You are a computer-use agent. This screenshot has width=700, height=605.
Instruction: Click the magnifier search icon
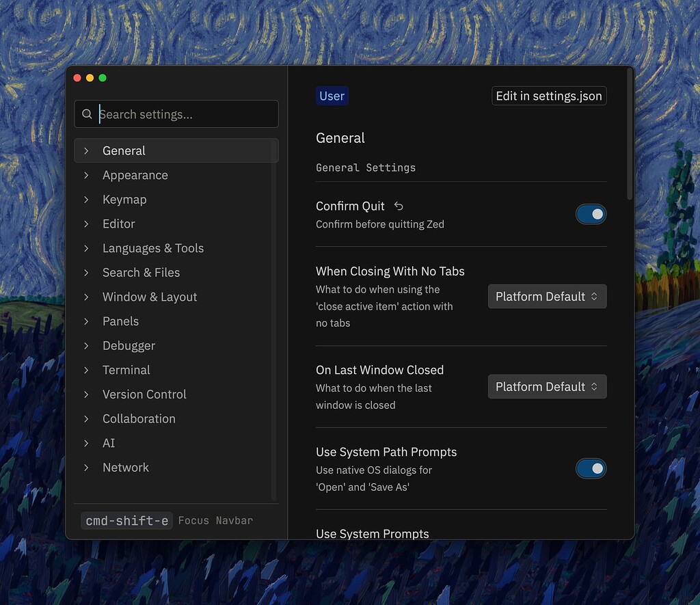click(87, 114)
